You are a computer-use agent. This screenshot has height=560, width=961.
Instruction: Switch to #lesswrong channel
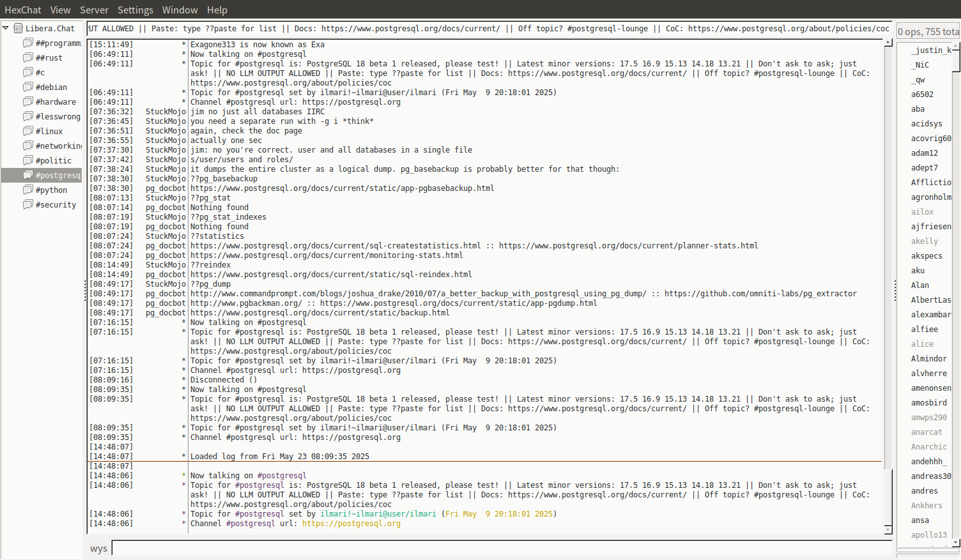[58, 116]
